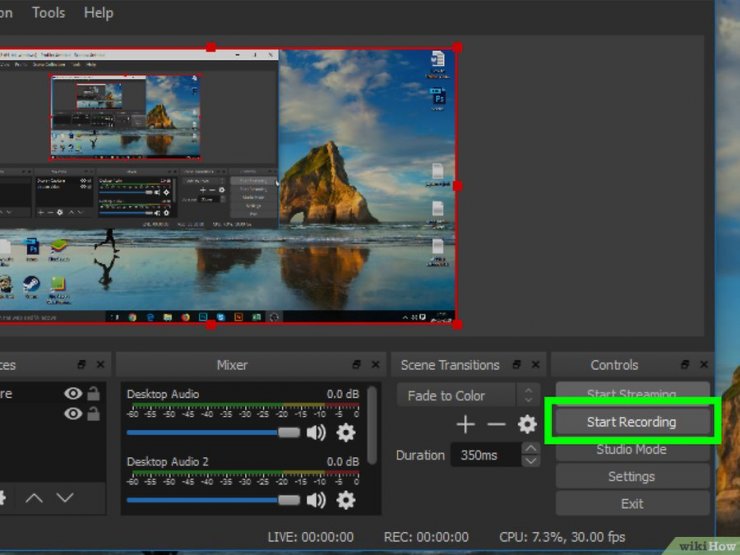Undock the Sources panel

click(x=82, y=364)
